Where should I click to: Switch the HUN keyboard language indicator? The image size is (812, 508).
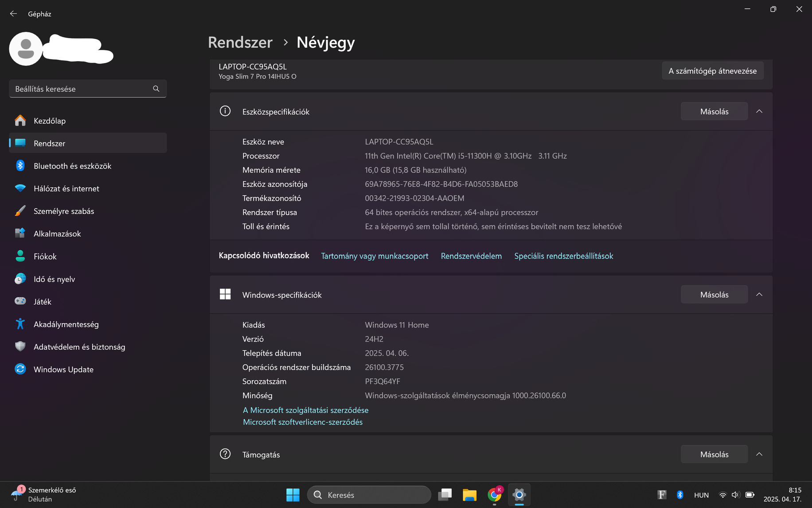point(701,495)
